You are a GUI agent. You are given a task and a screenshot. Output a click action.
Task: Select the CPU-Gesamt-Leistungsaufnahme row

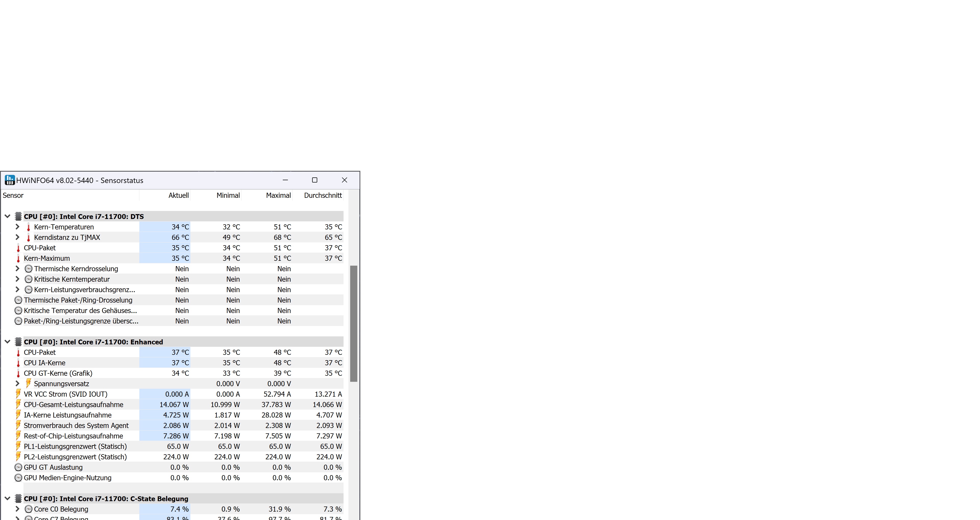(x=73, y=405)
